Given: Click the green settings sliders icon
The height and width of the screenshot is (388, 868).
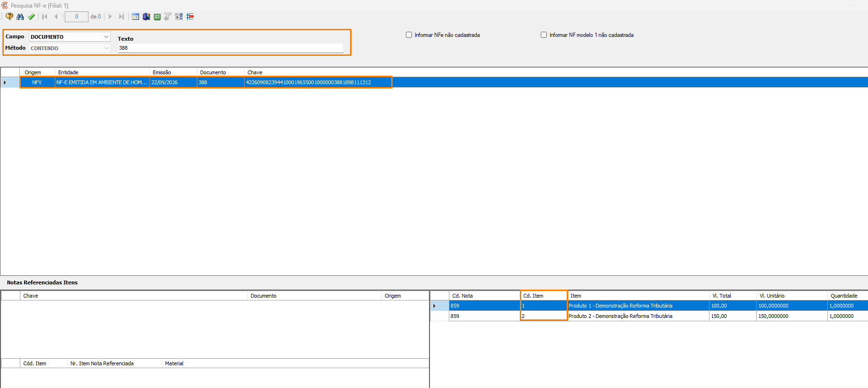Looking at the screenshot, I should click(x=157, y=17).
